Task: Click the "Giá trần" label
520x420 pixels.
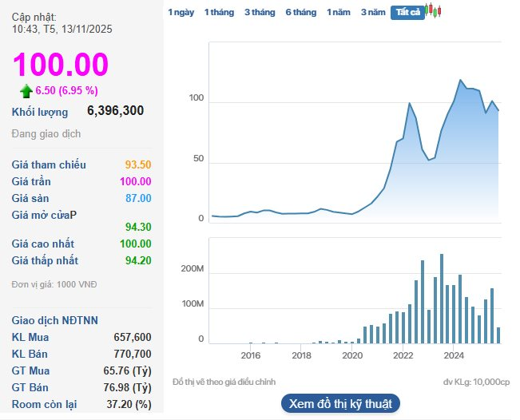Action: [34, 181]
